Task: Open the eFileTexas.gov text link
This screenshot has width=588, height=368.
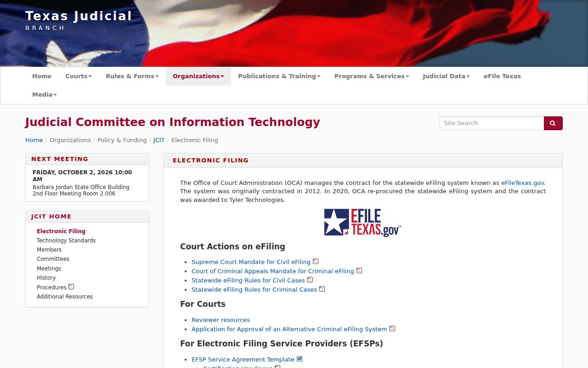Action: pyautogui.click(x=523, y=183)
